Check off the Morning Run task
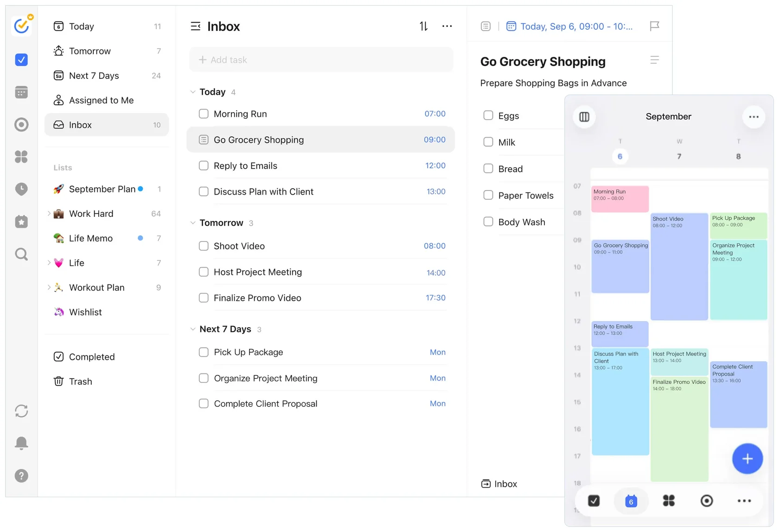The width and height of the screenshot is (779, 532). click(x=204, y=114)
